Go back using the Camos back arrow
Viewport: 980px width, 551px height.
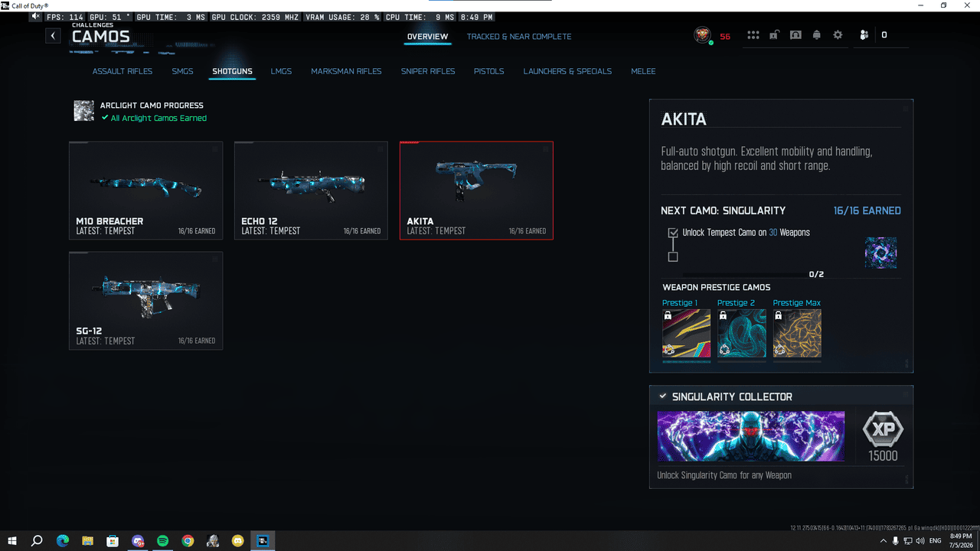pos(53,35)
